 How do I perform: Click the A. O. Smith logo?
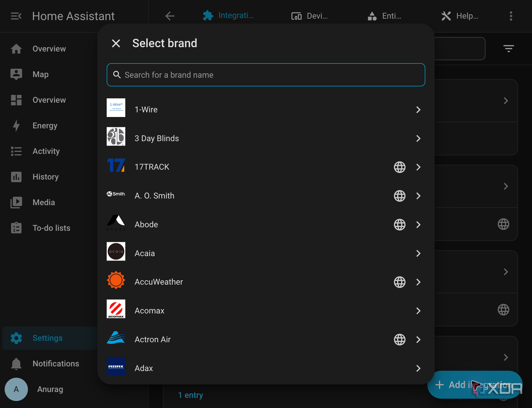[x=116, y=194]
